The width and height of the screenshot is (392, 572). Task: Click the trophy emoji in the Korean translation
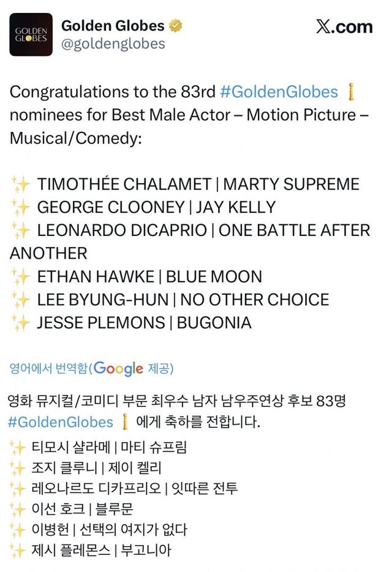pyautogui.click(x=124, y=422)
